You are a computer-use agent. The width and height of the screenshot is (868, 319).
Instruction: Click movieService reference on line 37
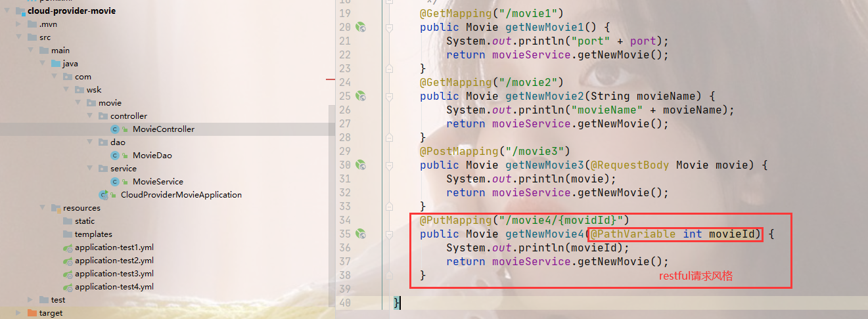[x=532, y=261]
